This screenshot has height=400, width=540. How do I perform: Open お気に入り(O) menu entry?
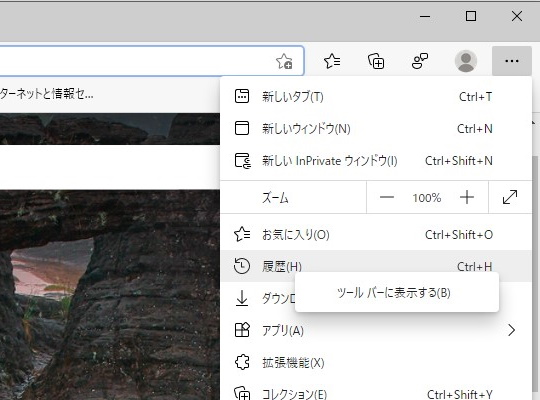click(376, 235)
